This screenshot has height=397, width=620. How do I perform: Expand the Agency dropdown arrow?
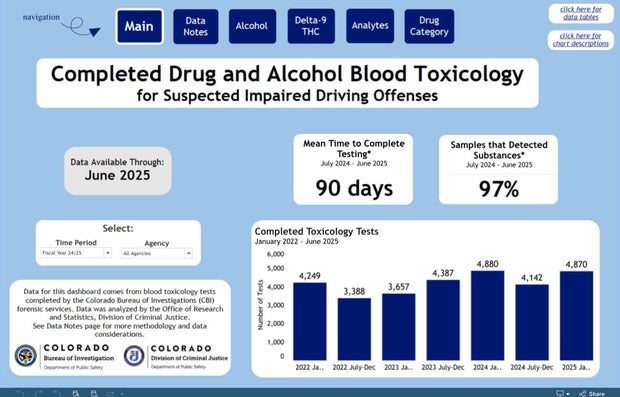(189, 253)
